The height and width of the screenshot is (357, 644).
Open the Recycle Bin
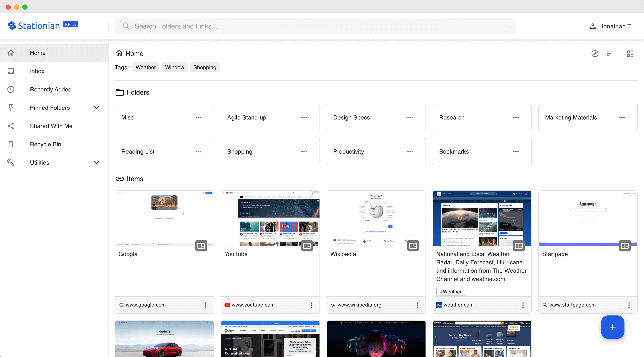[x=54, y=144]
